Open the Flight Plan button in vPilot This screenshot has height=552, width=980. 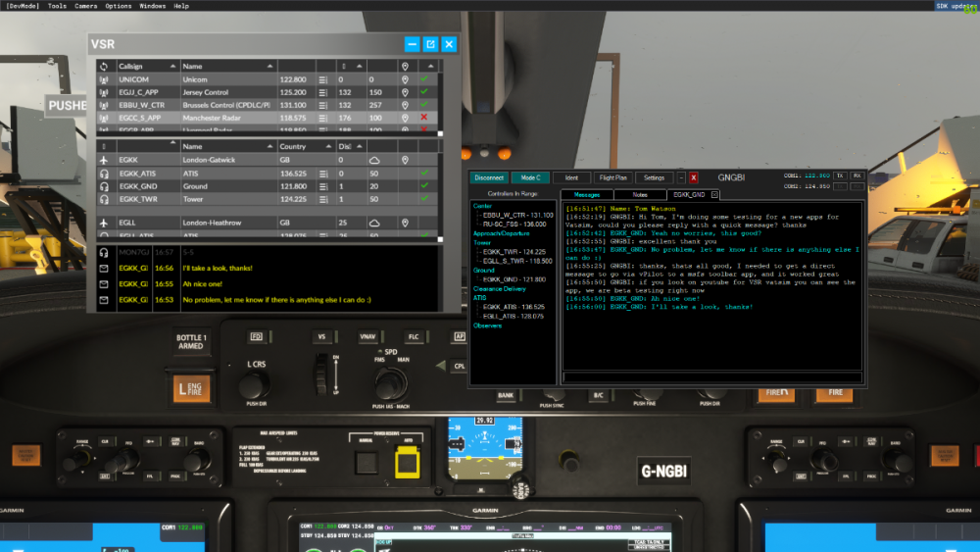point(612,178)
